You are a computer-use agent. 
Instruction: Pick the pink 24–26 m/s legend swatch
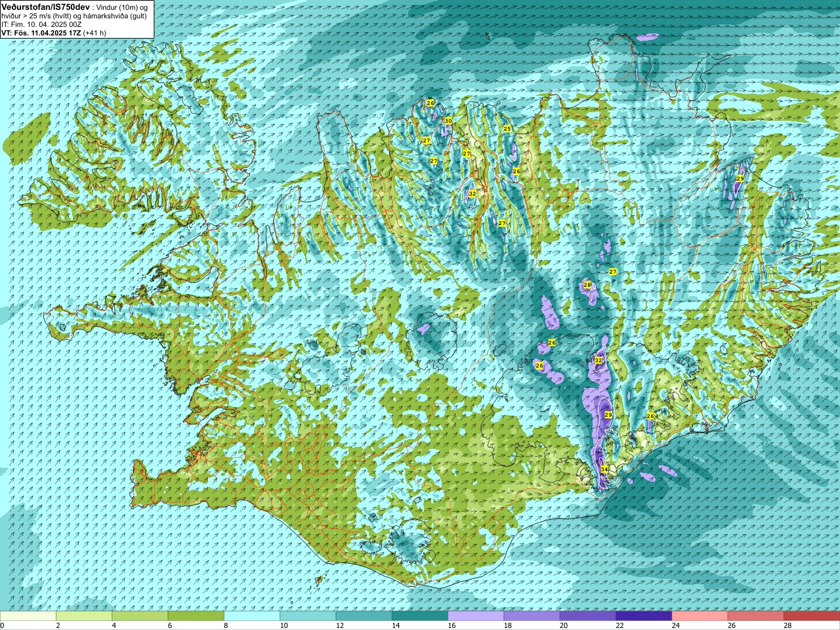(700, 616)
